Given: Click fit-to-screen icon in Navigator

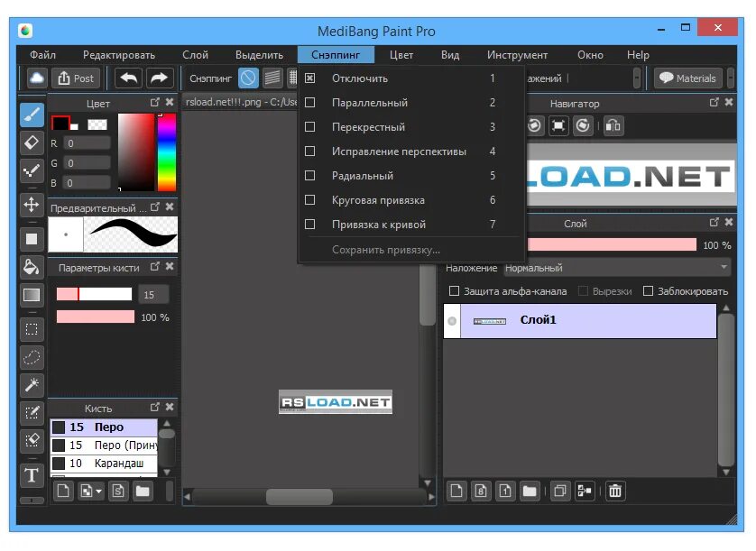Looking at the screenshot, I should pos(558,126).
